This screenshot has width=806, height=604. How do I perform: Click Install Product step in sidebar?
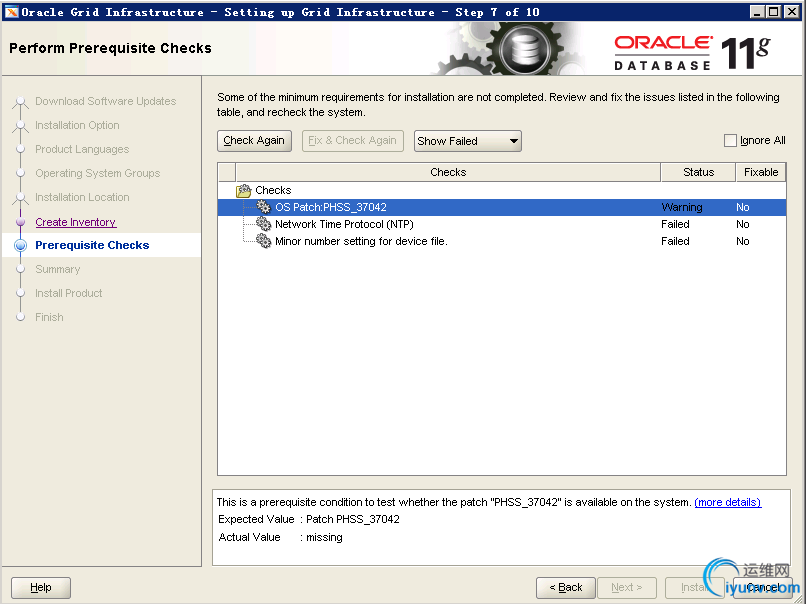[x=68, y=293]
